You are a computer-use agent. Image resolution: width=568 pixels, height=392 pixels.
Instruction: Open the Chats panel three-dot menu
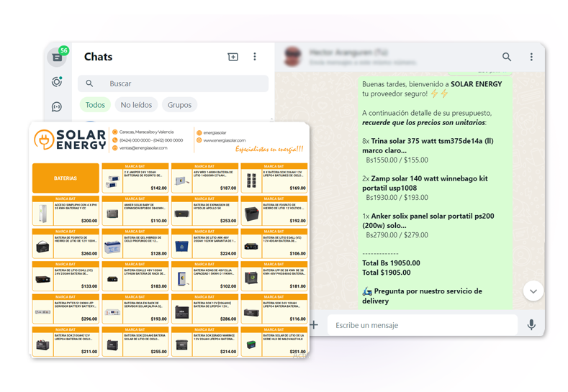coord(255,57)
